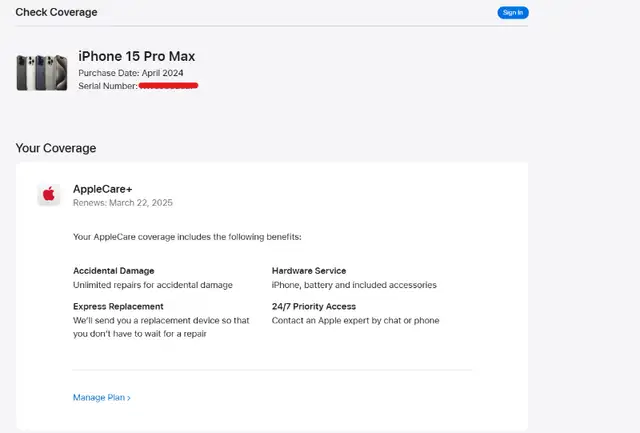Screen dimensions: 640x433
Task: Click the Purchase Date: April 2024 text
Action: (131, 73)
